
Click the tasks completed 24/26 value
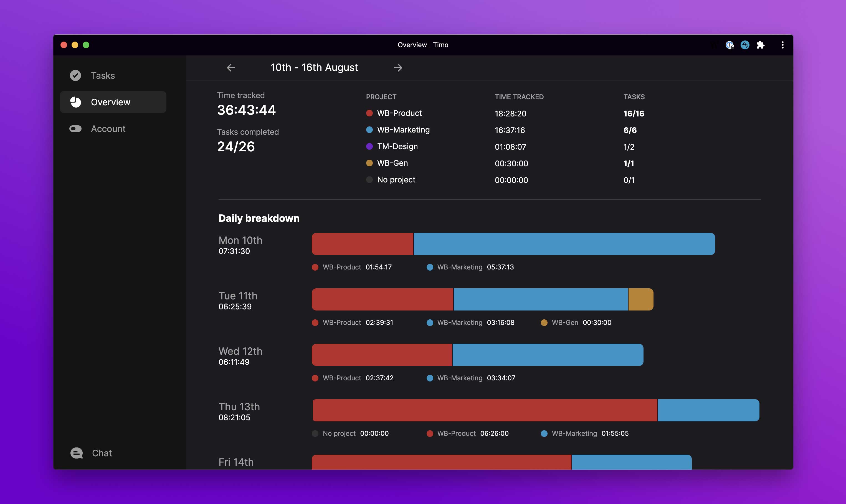pyautogui.click(x=236, y=147)
